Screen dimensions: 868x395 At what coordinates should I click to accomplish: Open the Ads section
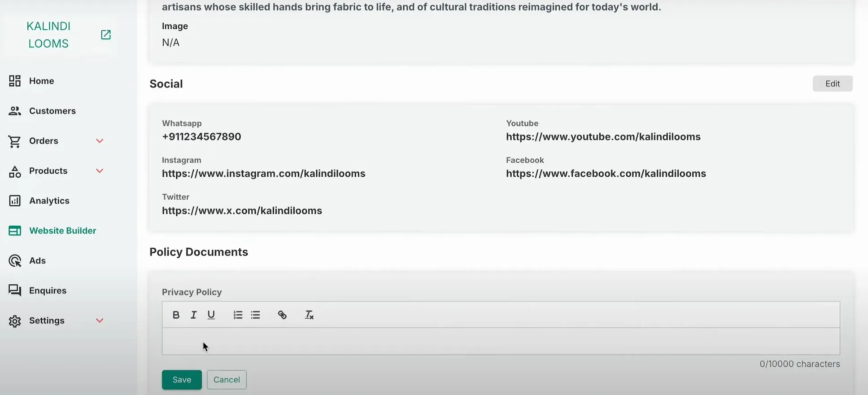pos(37,261)
